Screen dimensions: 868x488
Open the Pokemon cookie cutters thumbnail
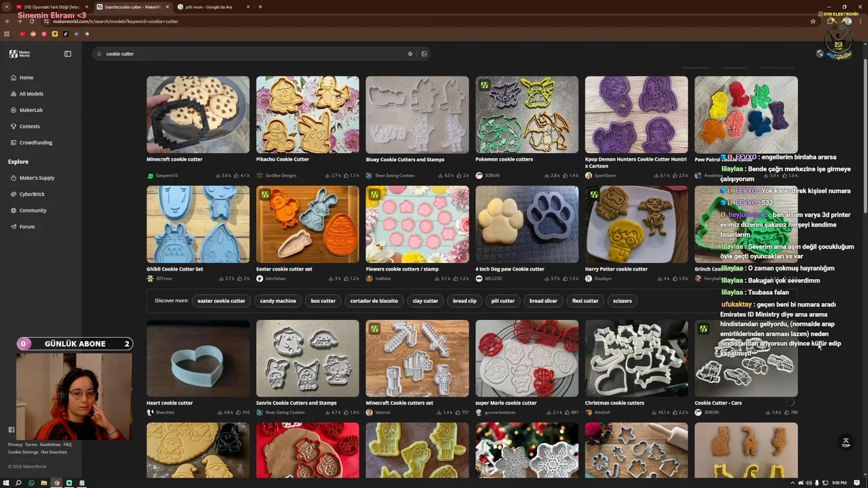(x=527, y=115)
